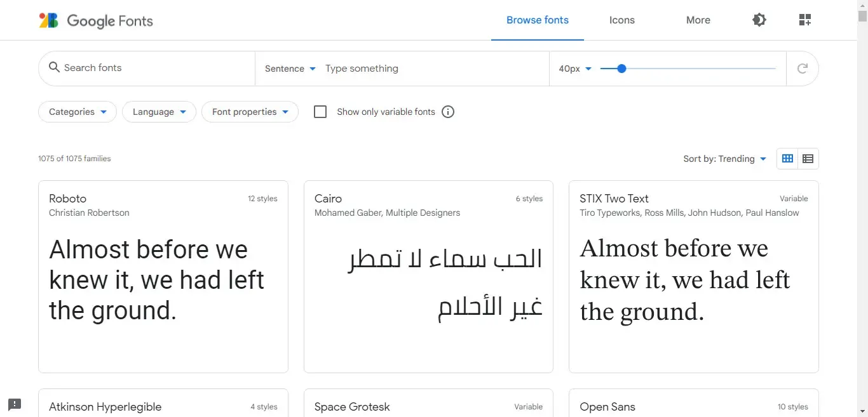The width and height of the screenshot is (868, 417).
Task: Open the Atkinson Hyperlegible font card
Action: click(163, 403)
